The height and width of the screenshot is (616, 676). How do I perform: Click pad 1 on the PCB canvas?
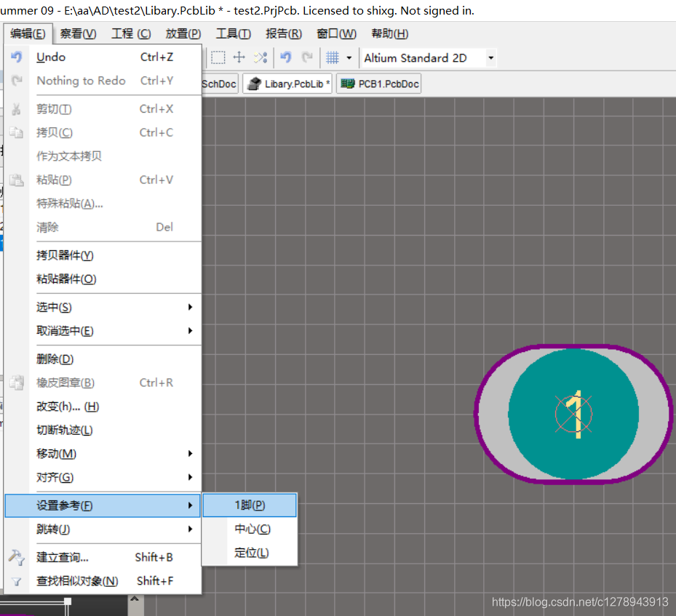(573, 414)
